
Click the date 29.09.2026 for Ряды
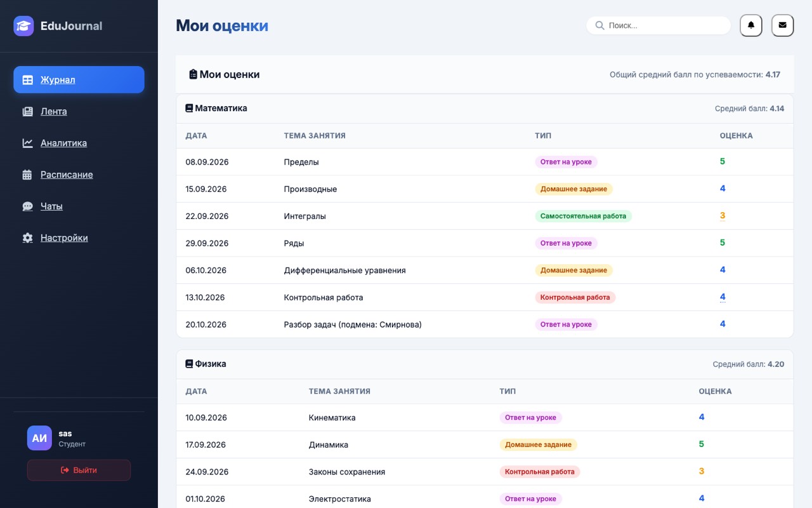click(x=207, y=243)
